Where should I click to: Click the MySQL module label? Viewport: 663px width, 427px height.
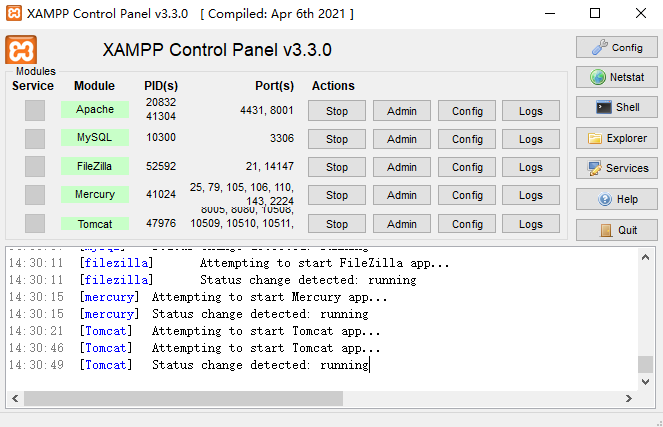(95, 137)
